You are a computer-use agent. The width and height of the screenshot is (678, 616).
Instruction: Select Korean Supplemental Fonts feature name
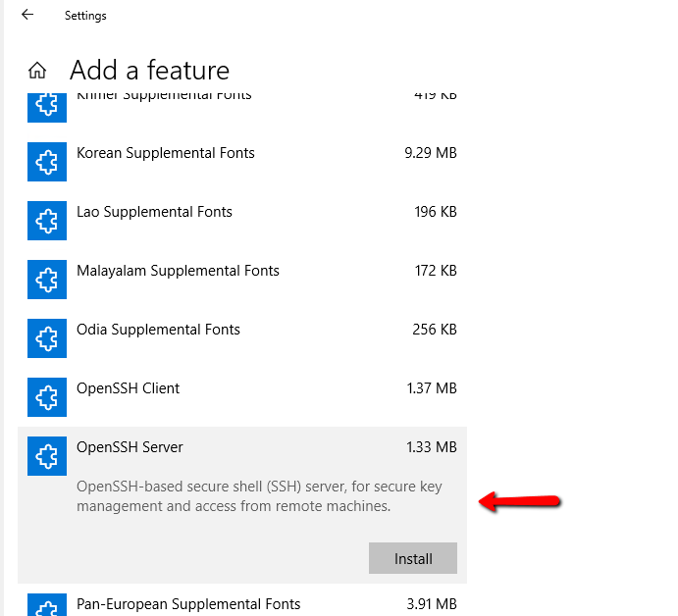pos(166,153)
